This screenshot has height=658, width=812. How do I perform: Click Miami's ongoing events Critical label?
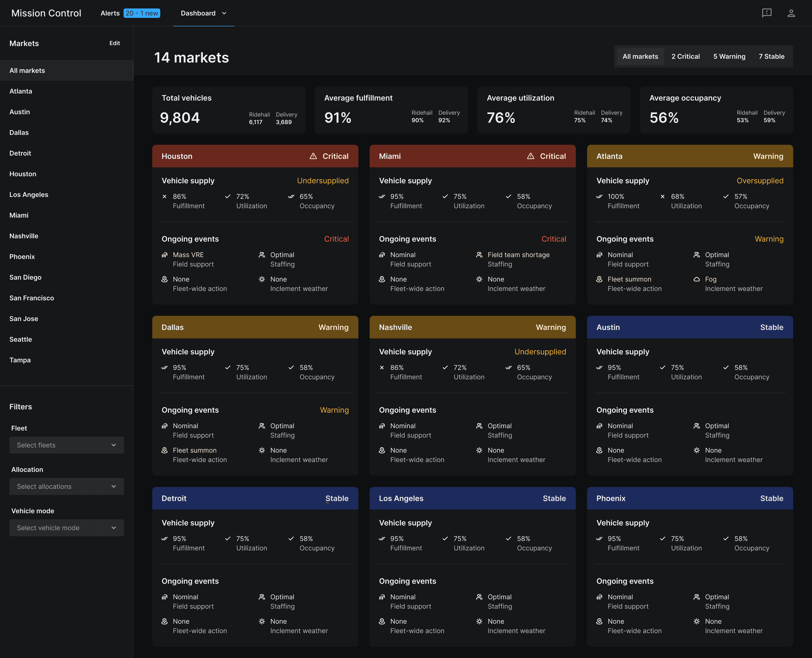pyautogui.click(x=554, y=239)
